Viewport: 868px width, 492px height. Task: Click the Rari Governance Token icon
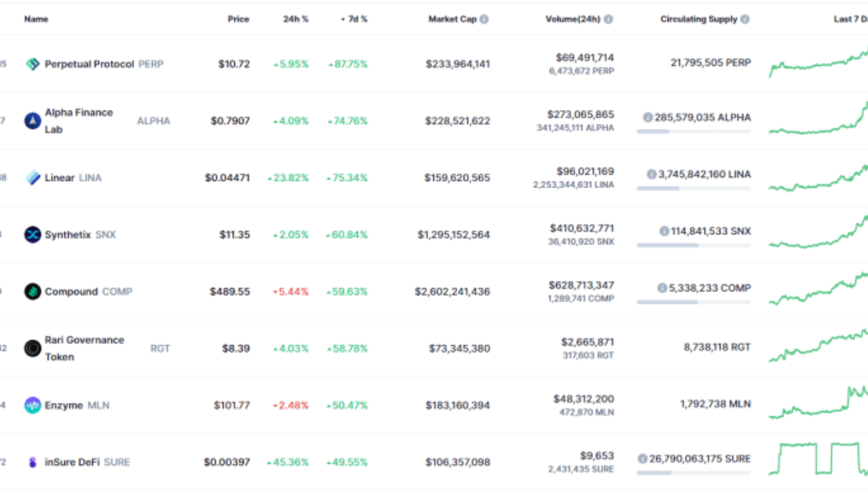tap(33, 349)
